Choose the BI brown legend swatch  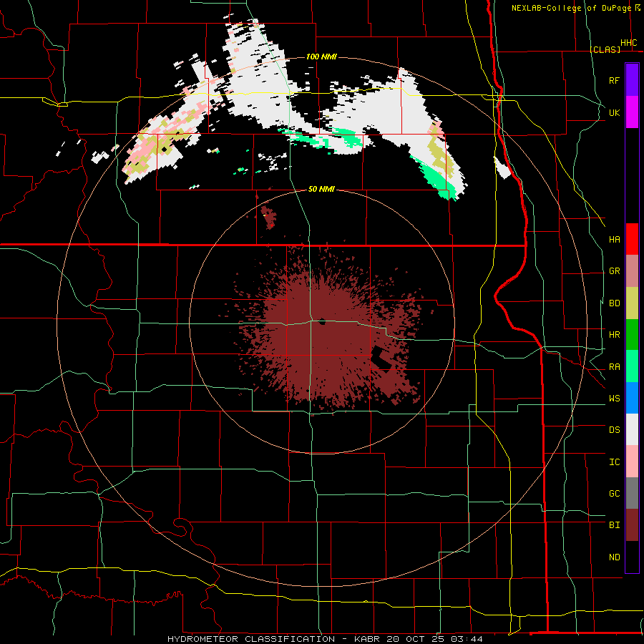coord(632,525)
